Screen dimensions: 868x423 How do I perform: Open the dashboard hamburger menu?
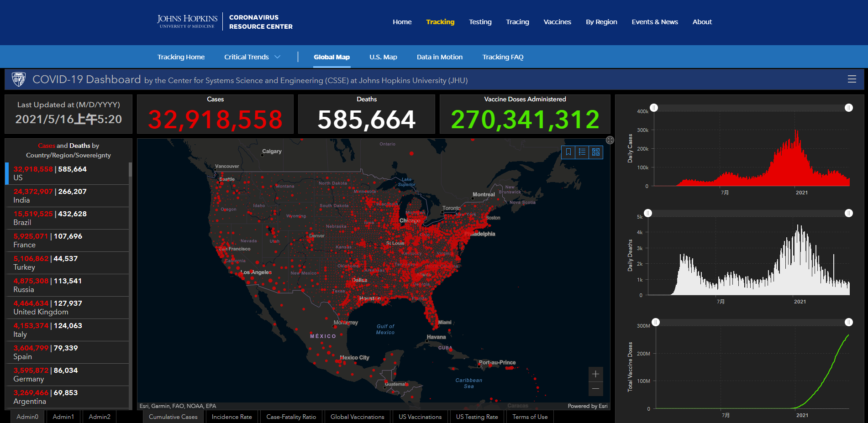pyautogui.click(x=852, y=79)
